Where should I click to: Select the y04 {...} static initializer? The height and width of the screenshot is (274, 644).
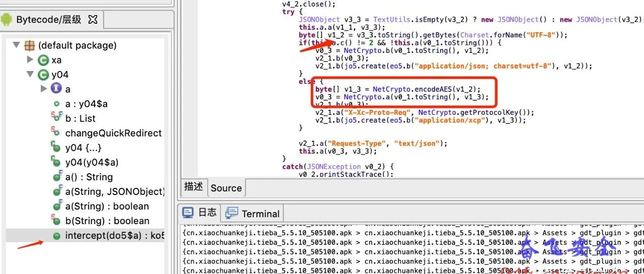coord(85,148)
